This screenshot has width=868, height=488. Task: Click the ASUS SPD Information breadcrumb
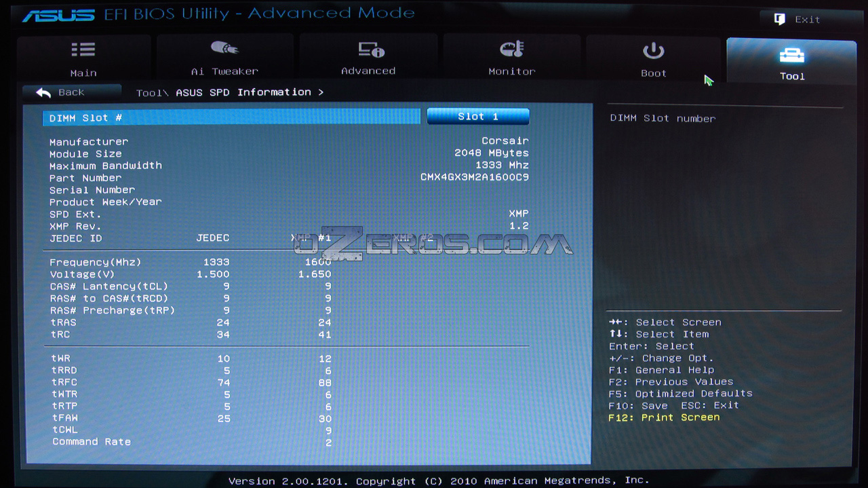pos(243,92)
